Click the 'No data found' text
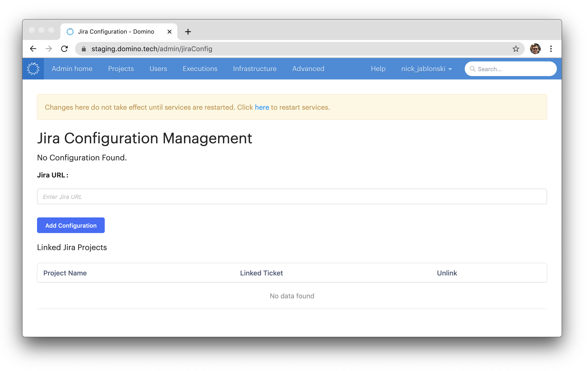The height and width of the screenshot is (371, 588). [x=292, y=296]
